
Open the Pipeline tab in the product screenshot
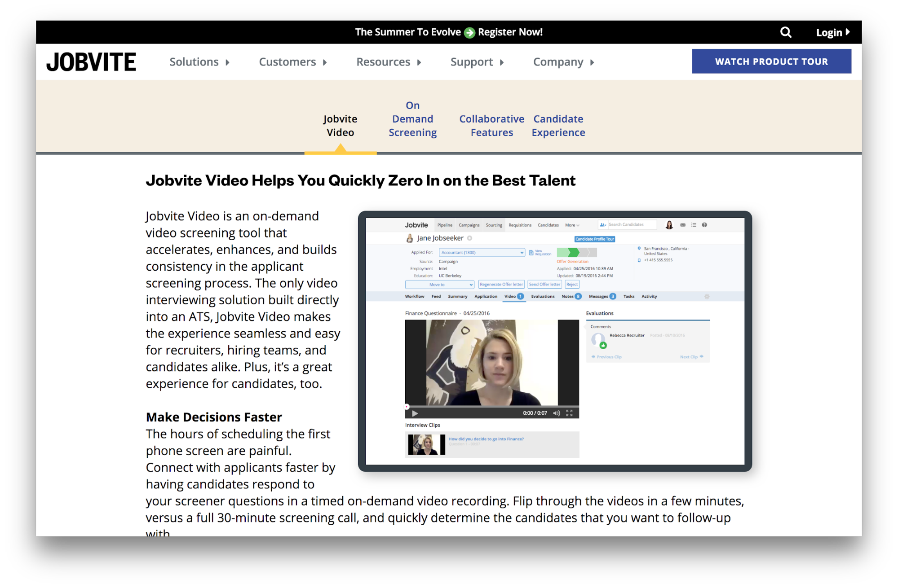(x=445, y=225)
